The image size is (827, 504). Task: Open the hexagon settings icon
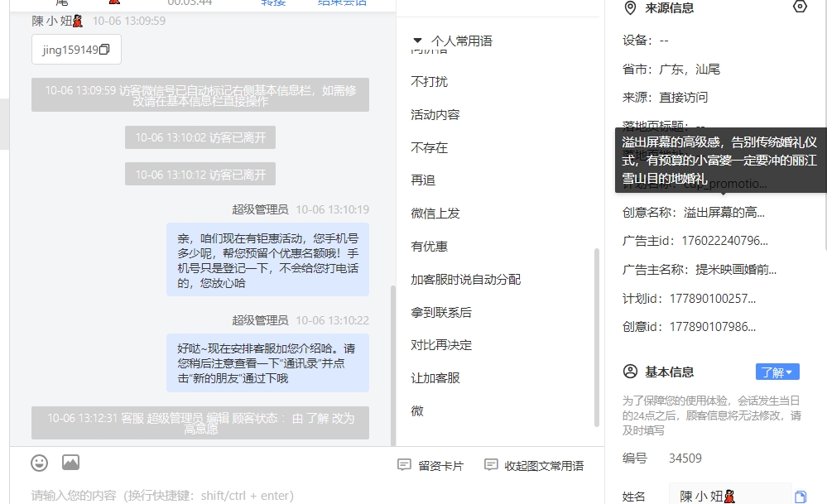click(801, 7)
